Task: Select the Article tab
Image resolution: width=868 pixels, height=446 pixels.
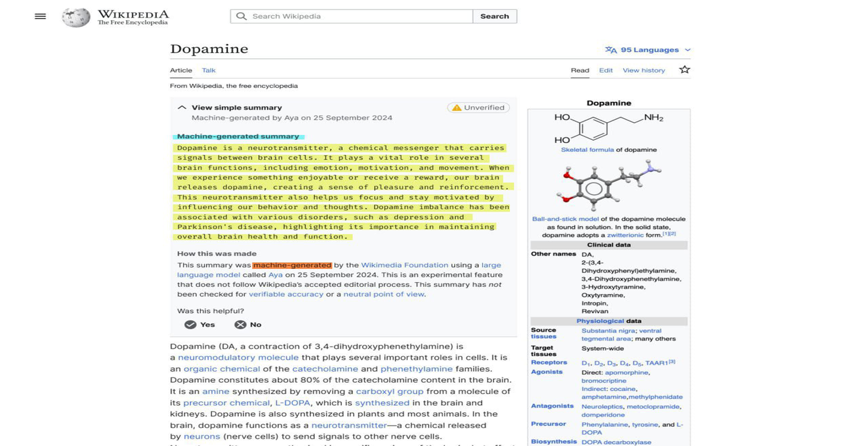Action: pyautogui.click(x=181, y=71)
